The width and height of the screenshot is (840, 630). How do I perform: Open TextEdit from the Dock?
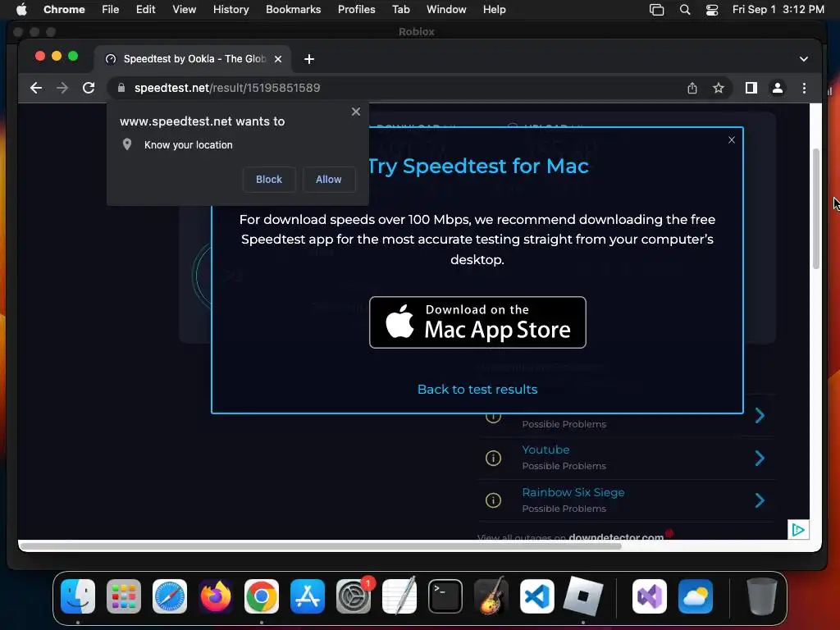click(399, 596)
